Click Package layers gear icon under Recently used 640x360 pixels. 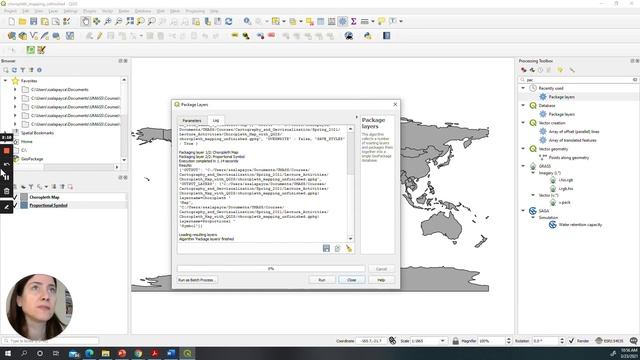(x=543, y=97)
